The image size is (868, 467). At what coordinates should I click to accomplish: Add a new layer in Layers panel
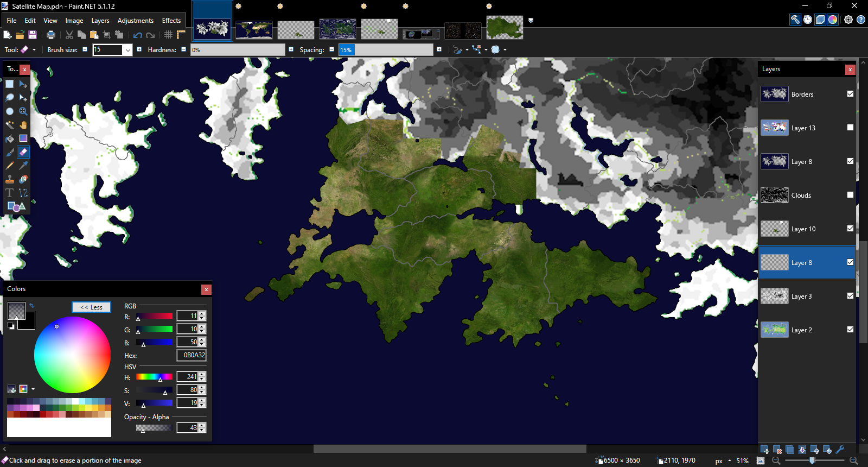(x=765, y=450)
